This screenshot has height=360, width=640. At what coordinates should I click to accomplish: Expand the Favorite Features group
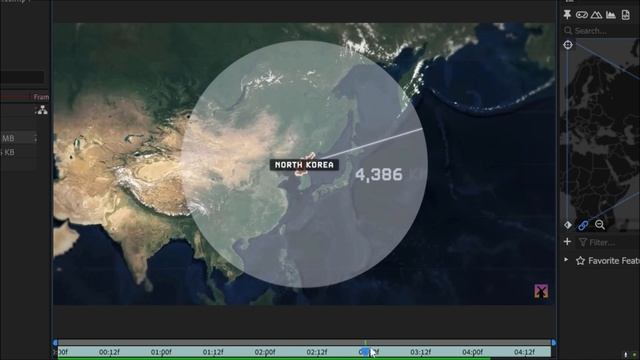[566, 260]
